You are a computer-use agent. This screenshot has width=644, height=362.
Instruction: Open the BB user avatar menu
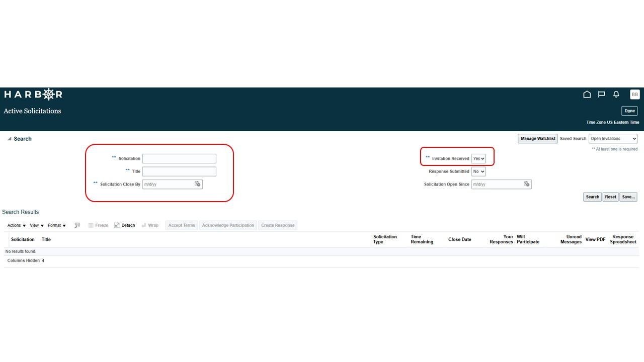click(634, 95)
